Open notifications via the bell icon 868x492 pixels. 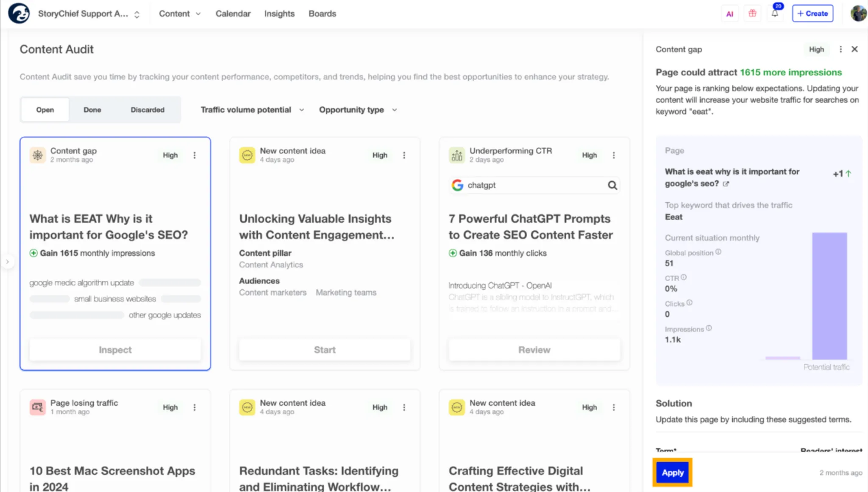tap(775, 13)
